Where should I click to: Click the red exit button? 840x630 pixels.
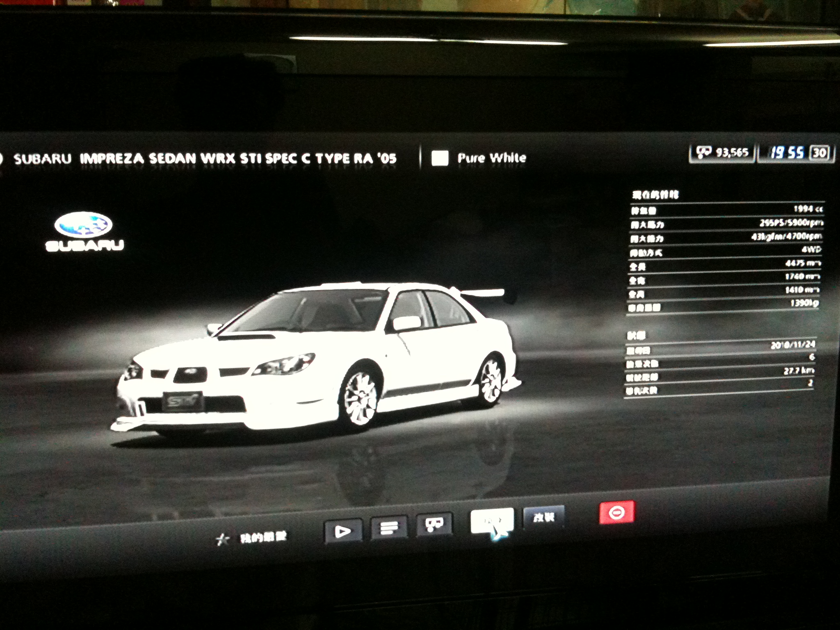(x=616, y=512)
